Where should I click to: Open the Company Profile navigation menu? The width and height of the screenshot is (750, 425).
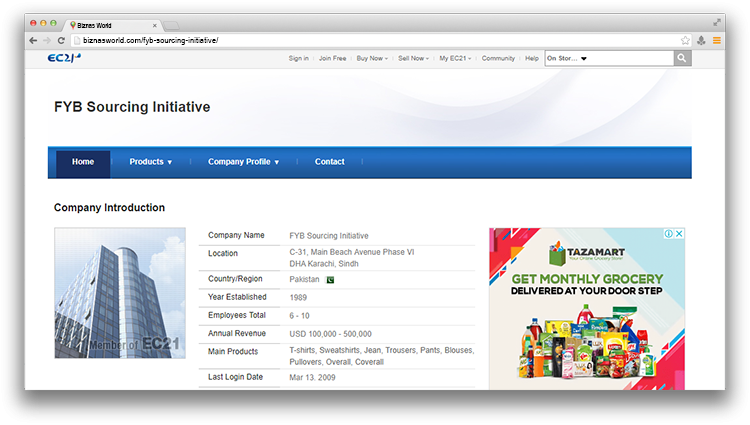[243, 162]
